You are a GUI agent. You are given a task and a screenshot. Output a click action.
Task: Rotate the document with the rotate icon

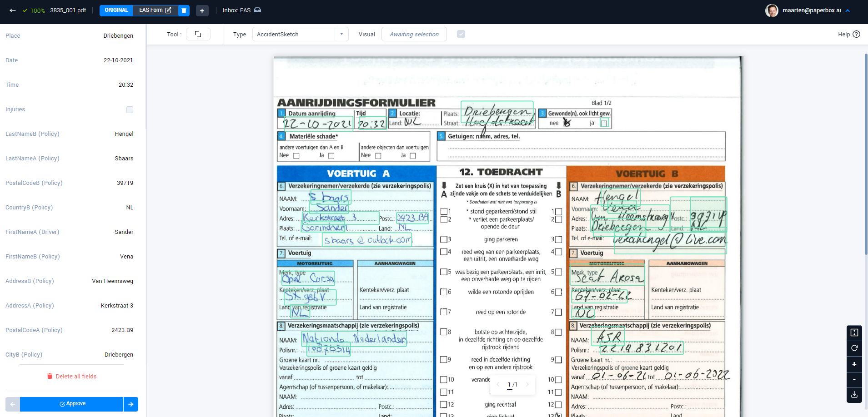coord(854,348)
